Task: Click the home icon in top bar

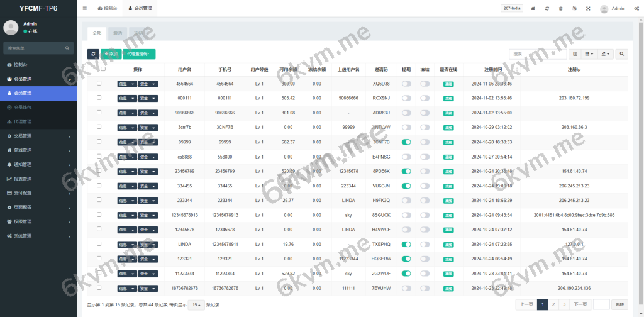Action: pyautogui.click(x=533, y=9)
